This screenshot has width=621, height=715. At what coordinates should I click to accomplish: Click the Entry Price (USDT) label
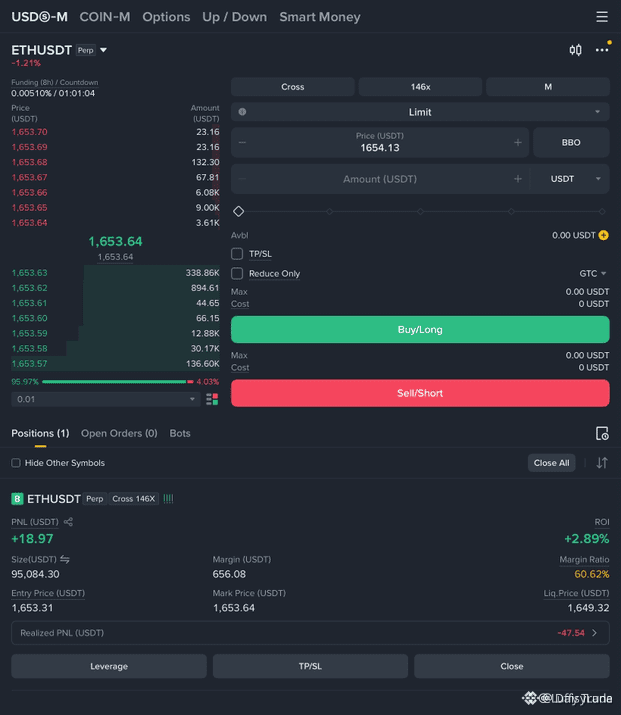pos(48,593)
